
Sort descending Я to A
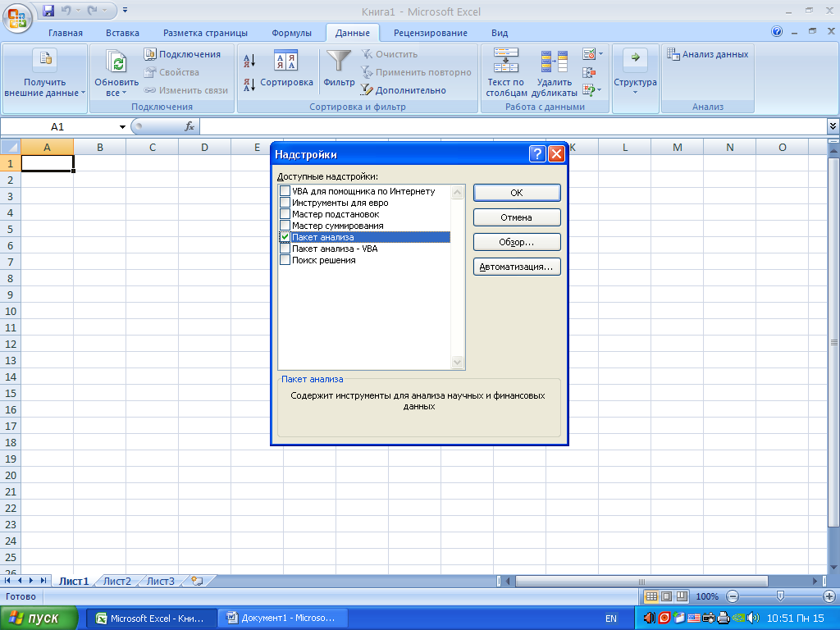(x=249, y=84)
